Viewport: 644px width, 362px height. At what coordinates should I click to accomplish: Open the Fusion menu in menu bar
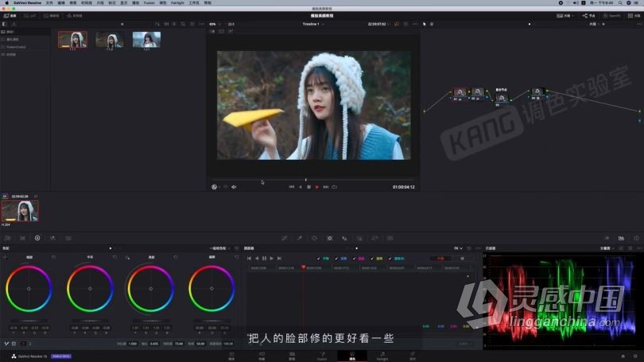pyautogui.click(x=149, y=3)
